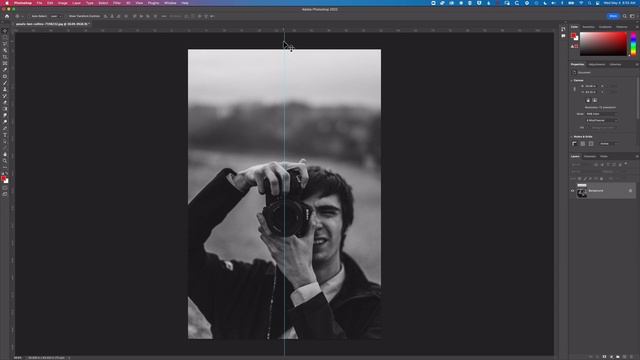Select the Clone Stamp tool
Image resolution: width=640 pixels, height=360 pixels.
point(5,89)
